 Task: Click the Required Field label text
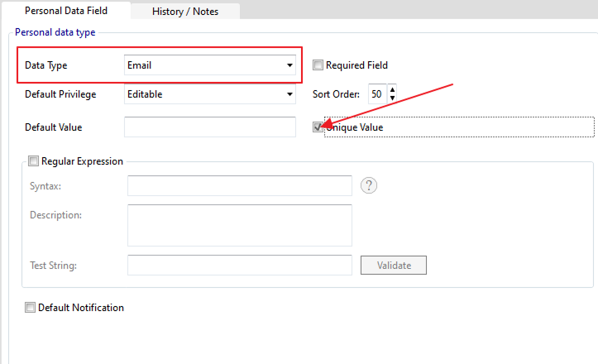356,65
